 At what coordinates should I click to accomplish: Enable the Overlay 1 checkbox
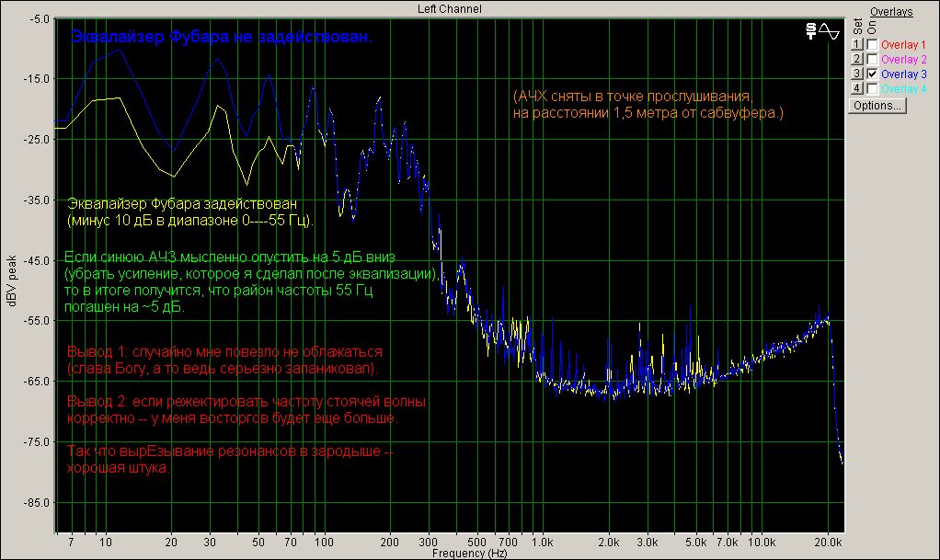tap(871, 44)
